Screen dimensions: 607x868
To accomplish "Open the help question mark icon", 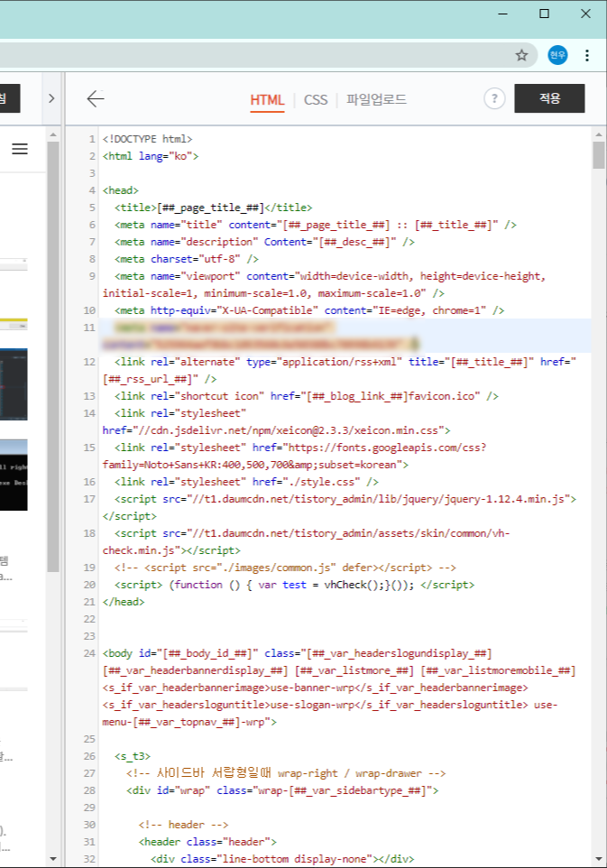I will (494, 98).
